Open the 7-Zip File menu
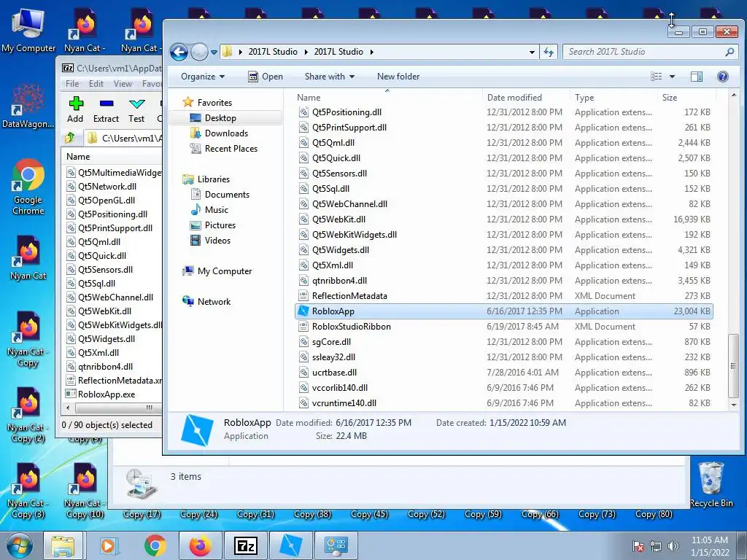 (x=72, y=84)
